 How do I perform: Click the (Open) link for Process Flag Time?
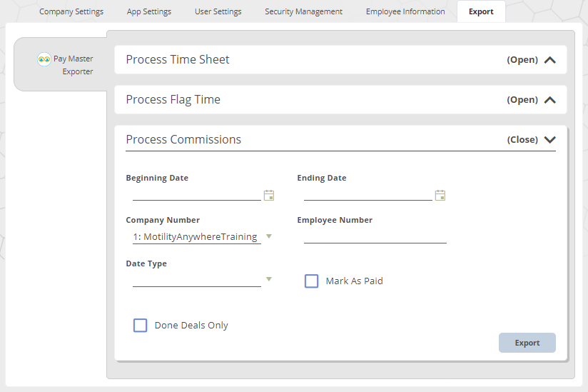522,100
